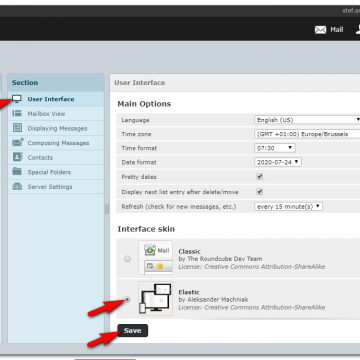Toggle the Pretty dates checkbox
Viewport: 360px width, 360px height.
point(260,177)
